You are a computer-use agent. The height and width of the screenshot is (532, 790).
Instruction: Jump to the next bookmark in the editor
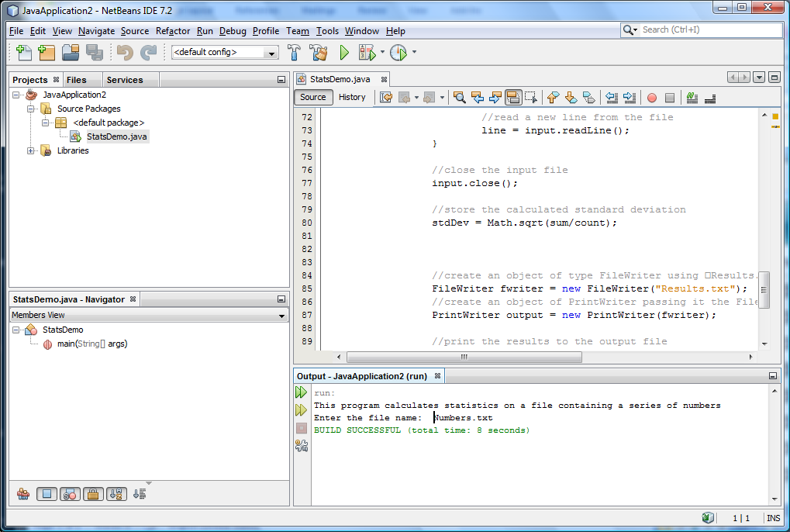point(571,97)
